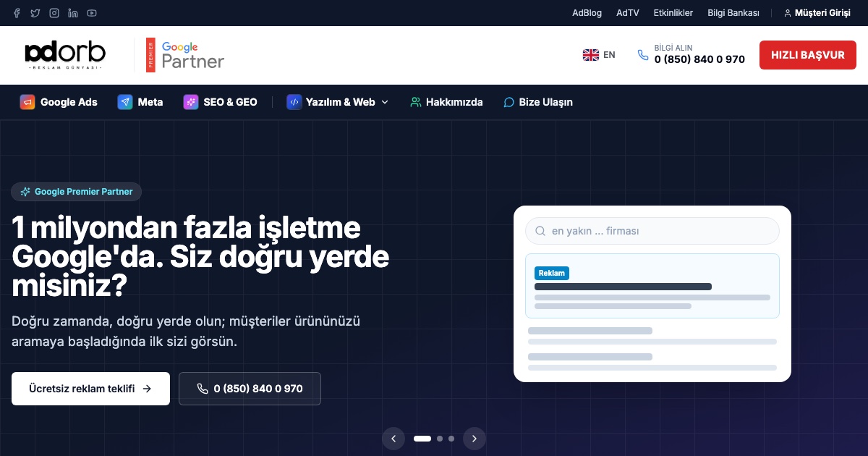This screenshot has width=868, height=456.
Task: Open the Twitter social icon
Action: pyautogui.click(x=35, y=13)
